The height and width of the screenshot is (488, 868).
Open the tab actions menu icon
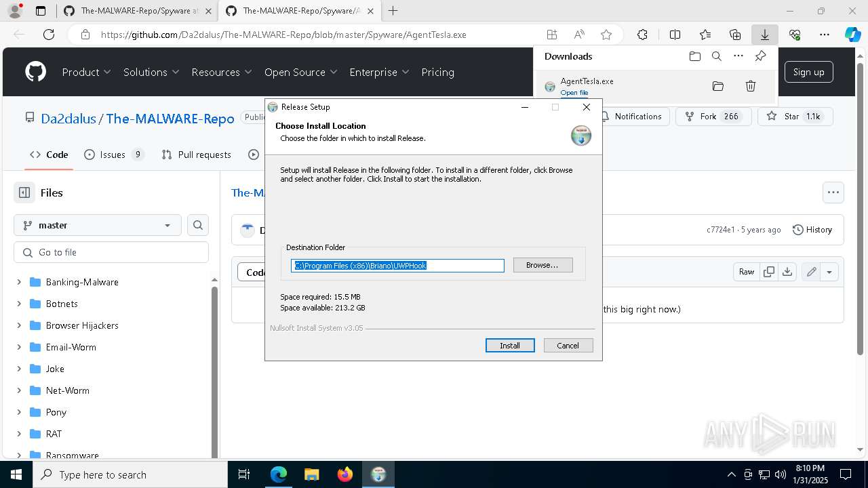coord(41,11)
